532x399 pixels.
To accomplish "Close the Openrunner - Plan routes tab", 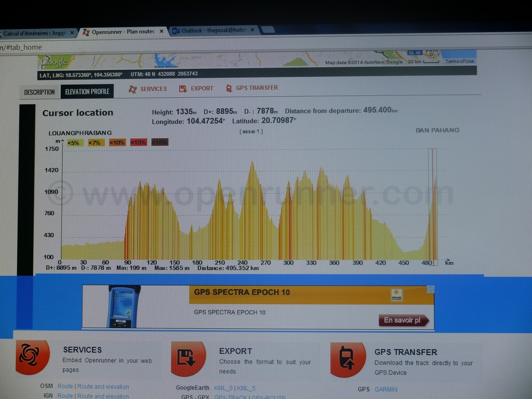I will click(162, 31).
